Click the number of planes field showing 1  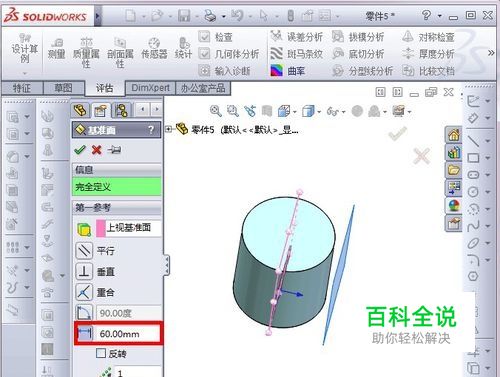138,372
